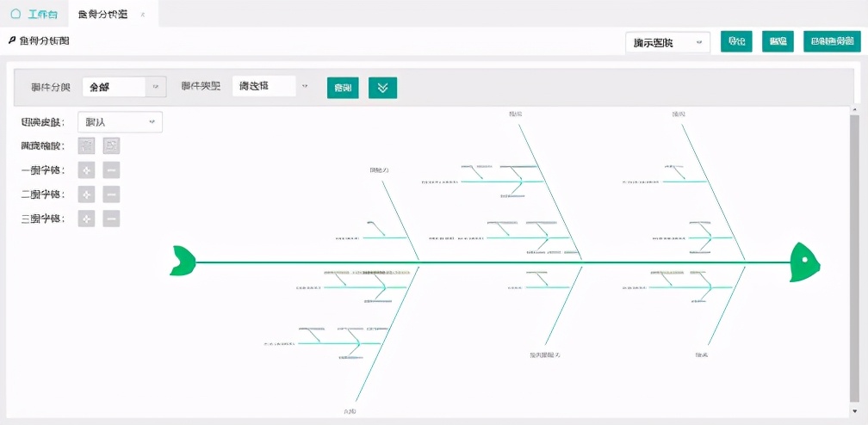Click the widest teal button at the header's far right
This screenshot has width=868, height=425.
(x=832, y=41)
